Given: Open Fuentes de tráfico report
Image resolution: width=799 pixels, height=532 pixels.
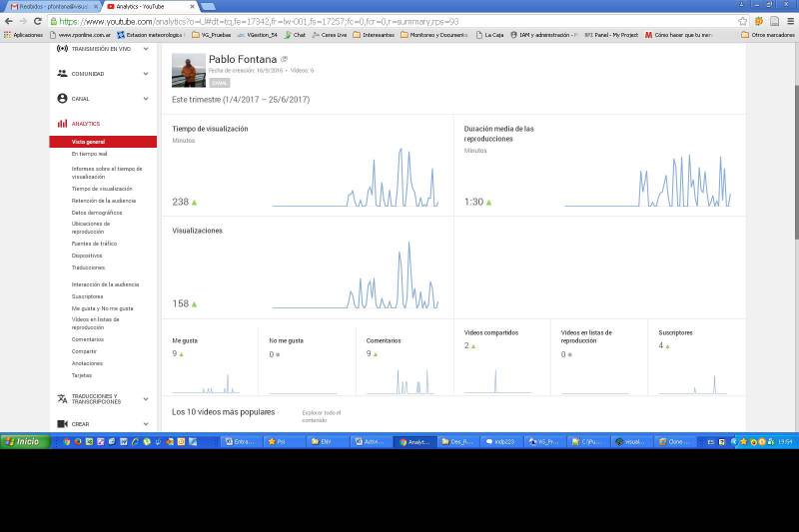Looking at the screenshot, I should click(94, 244).
